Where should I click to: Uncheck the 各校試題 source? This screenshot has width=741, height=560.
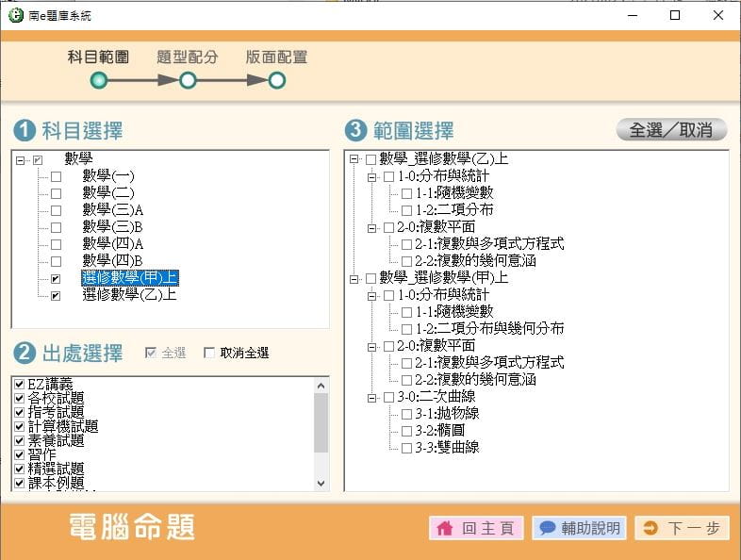click(x=20, y=398)
